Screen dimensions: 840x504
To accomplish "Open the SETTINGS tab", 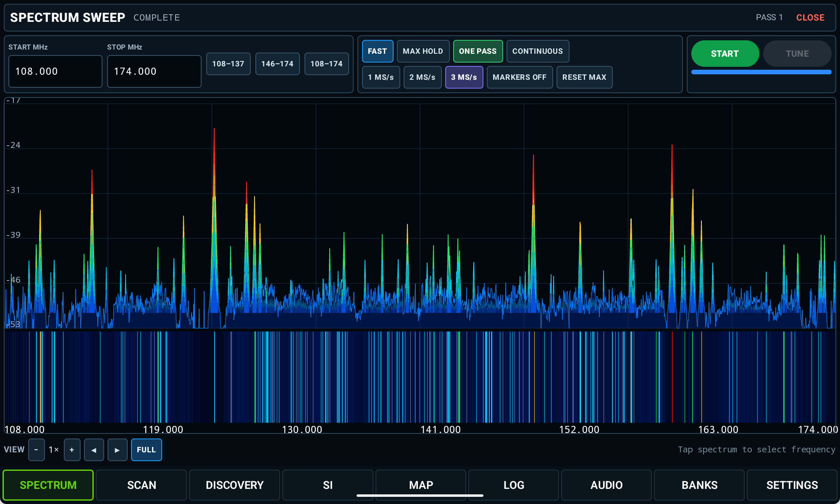I will pyautogui.click(x=792, y=485).
